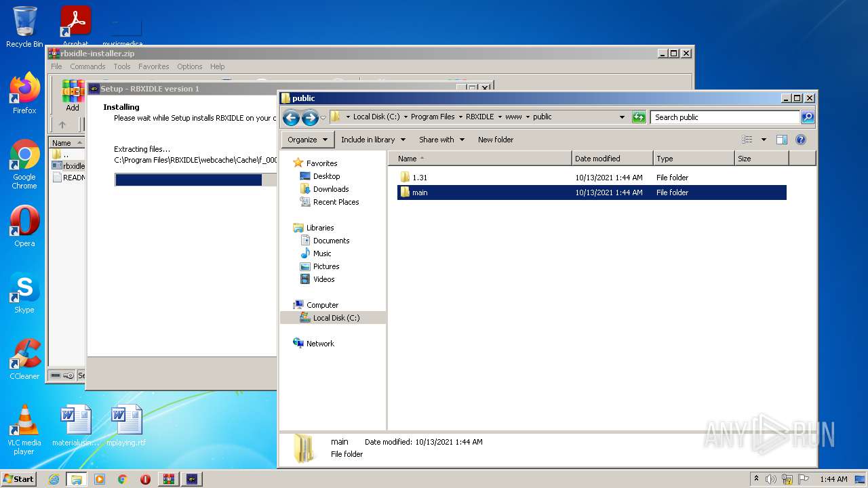Screen dimensions: 868x488
Task: Open Google Chrome desktop shortcut
Action: point(24,165)
